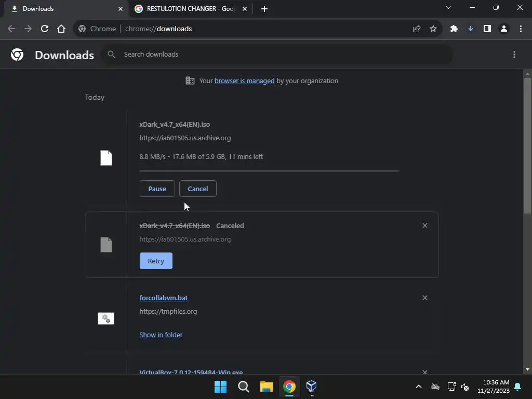Remove the canceled xDark entry from list
This screenshot has width=532, height=399.
point(425,225)
